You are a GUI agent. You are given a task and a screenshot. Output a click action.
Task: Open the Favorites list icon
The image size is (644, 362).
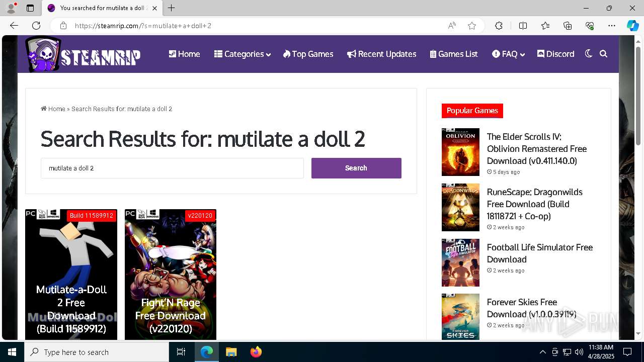point(545,26)
